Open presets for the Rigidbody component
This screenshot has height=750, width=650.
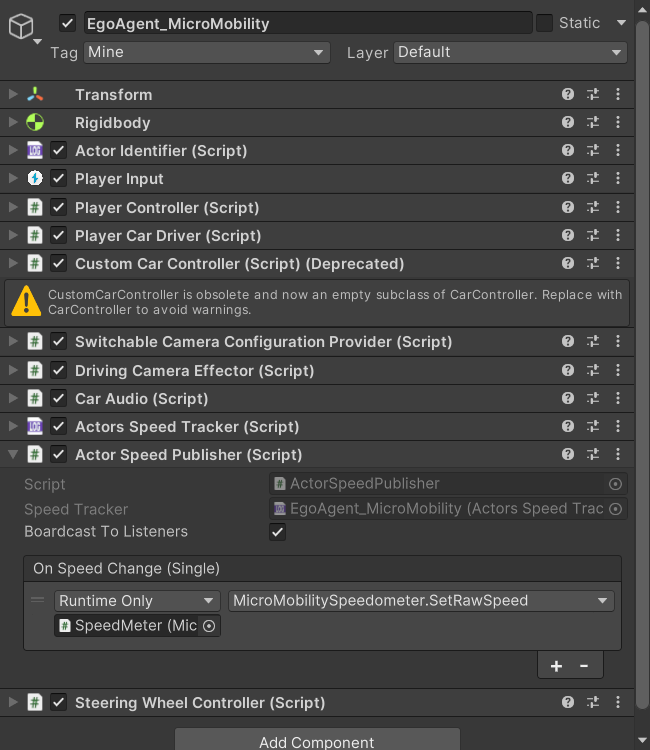click(x=593, y=122)
